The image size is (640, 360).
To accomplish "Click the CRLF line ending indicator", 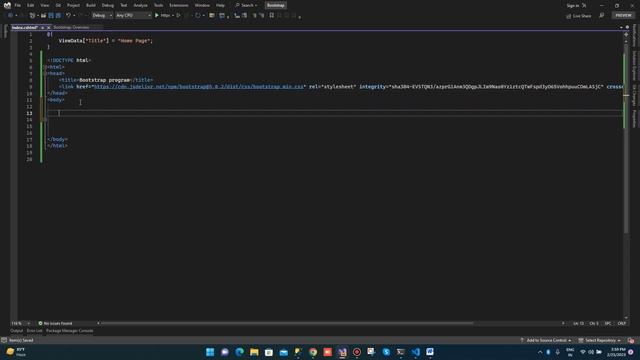I will coord(622,323).
